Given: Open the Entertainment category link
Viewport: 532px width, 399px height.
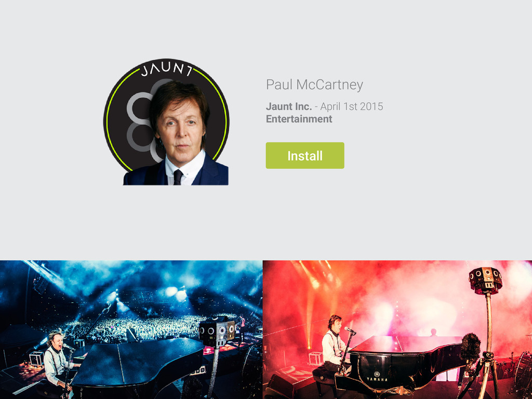Looking at the screenshot, I should (299, 119).
